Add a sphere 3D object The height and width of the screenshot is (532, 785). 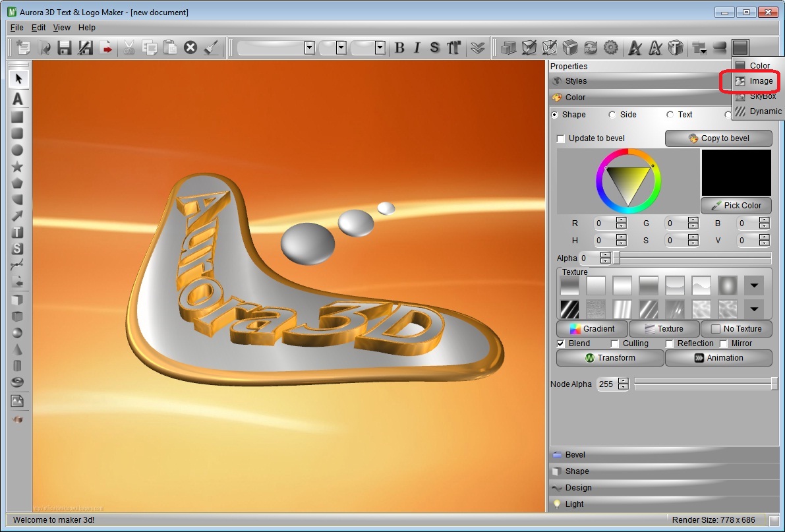[18, 333]
